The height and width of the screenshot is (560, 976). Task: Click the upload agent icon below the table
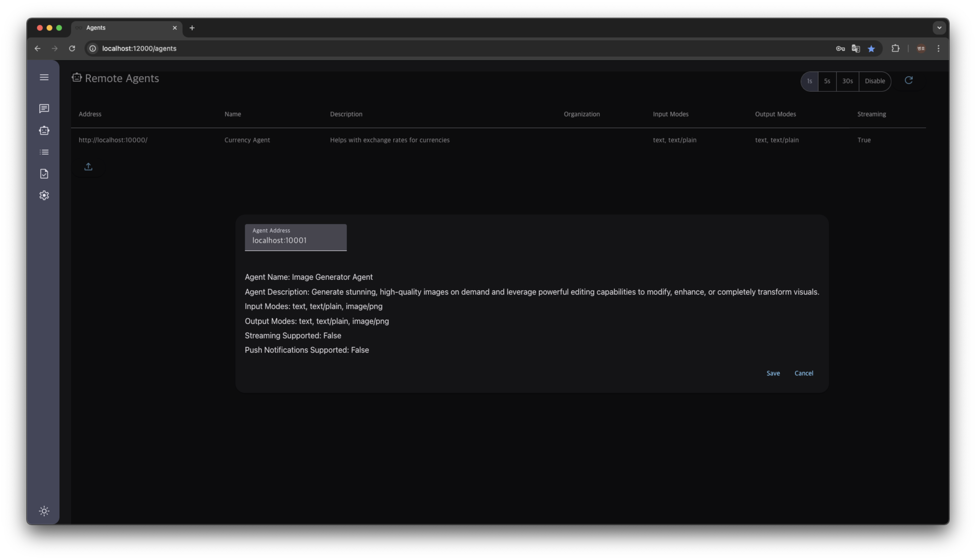click(x=88, y=167)
